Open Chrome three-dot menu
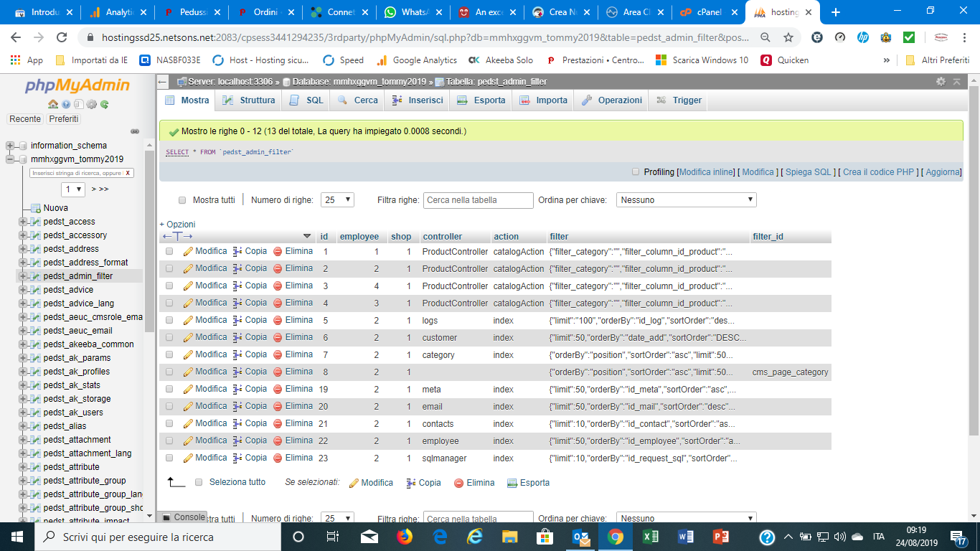 [966, 37]
